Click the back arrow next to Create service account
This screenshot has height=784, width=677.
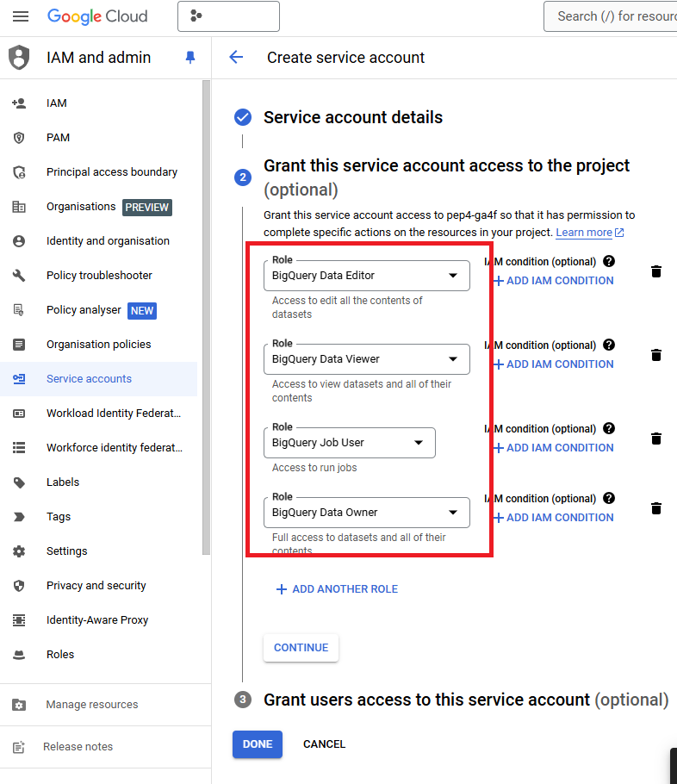point(236,58)
